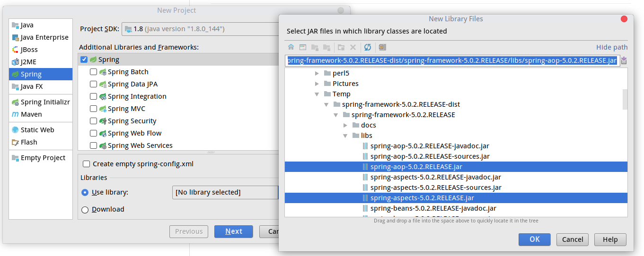Expand the docs folder
The height and width of the screenshot is (256, 644).
point(345,125)
